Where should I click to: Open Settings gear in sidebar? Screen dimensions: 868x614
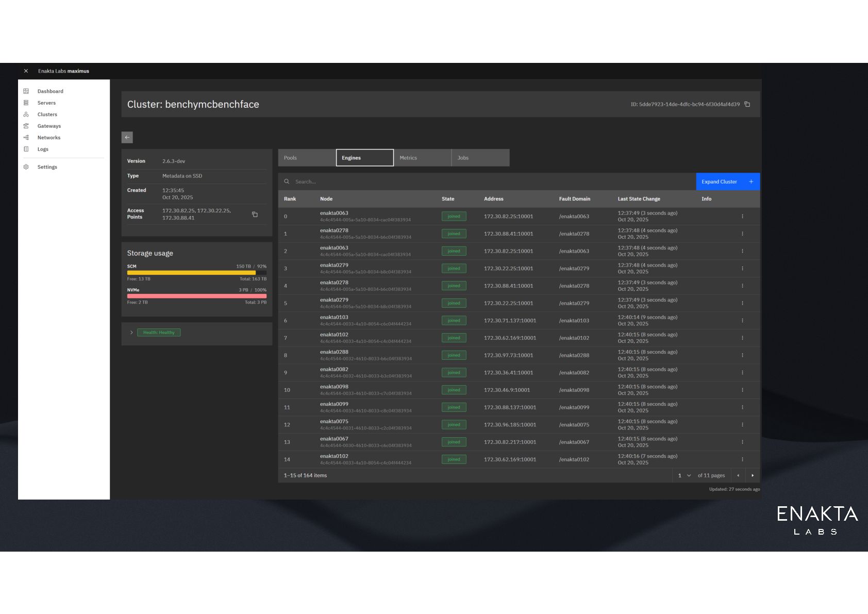tap(26, 167)
